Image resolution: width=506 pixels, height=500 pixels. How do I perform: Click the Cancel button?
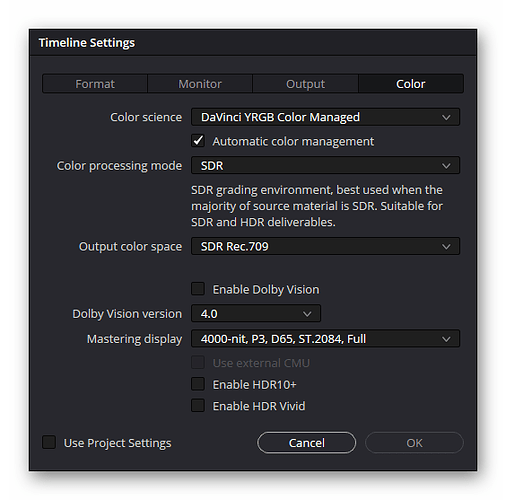(x=306, y=443)
